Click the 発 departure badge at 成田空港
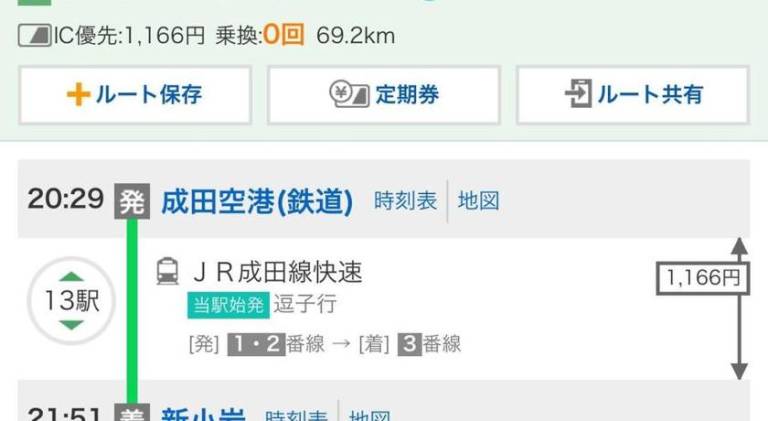The image size is (768, 421). click(x=132, y=201)
